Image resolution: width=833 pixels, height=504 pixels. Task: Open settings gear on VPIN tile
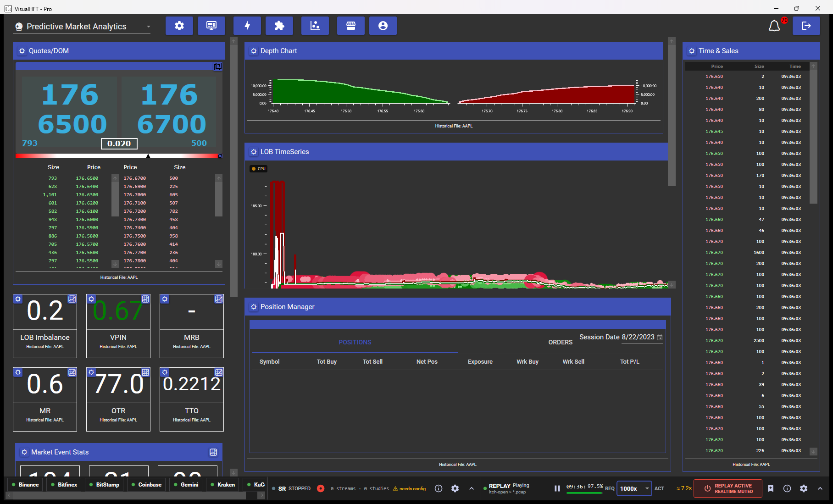pyautogui.click(x=91, y=299)
